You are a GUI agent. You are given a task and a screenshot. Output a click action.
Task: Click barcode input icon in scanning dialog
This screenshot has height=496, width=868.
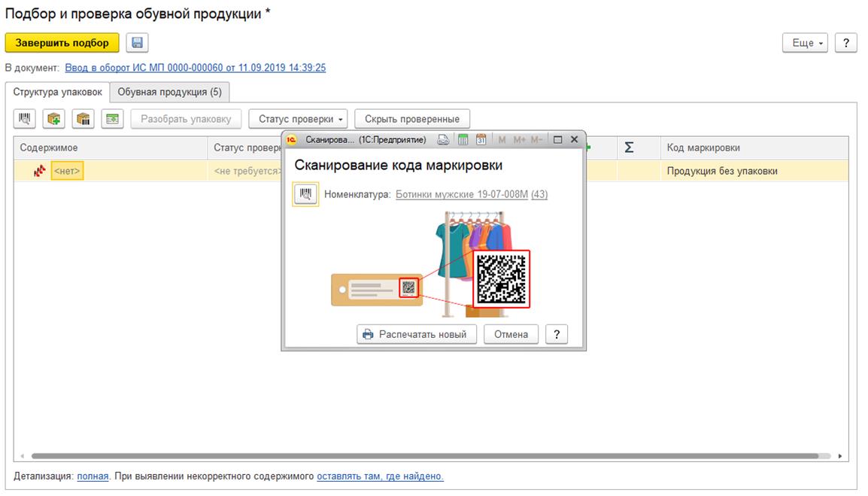point(306,194)
